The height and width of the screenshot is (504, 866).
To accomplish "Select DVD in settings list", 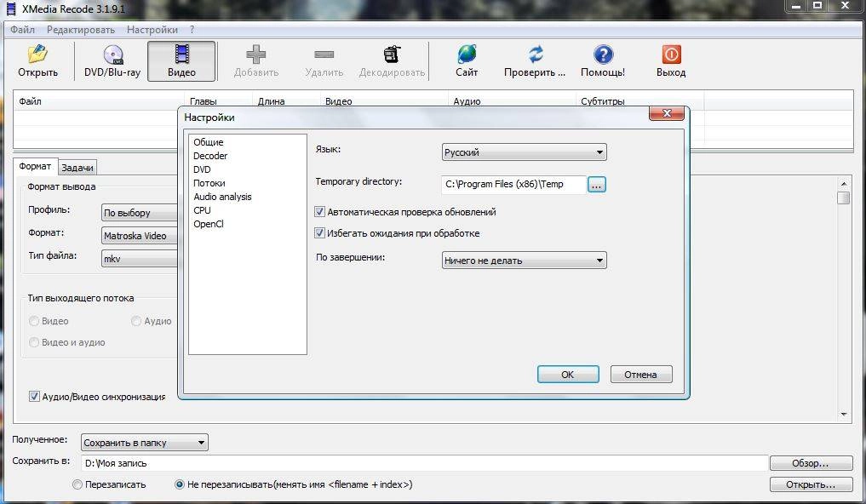I will 202,169.
